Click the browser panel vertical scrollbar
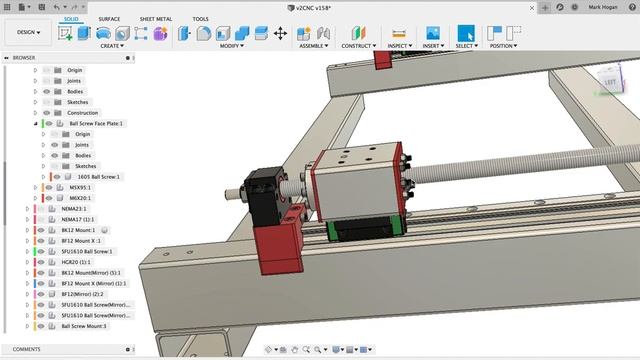The image size is (640, 360). point(4,192)
